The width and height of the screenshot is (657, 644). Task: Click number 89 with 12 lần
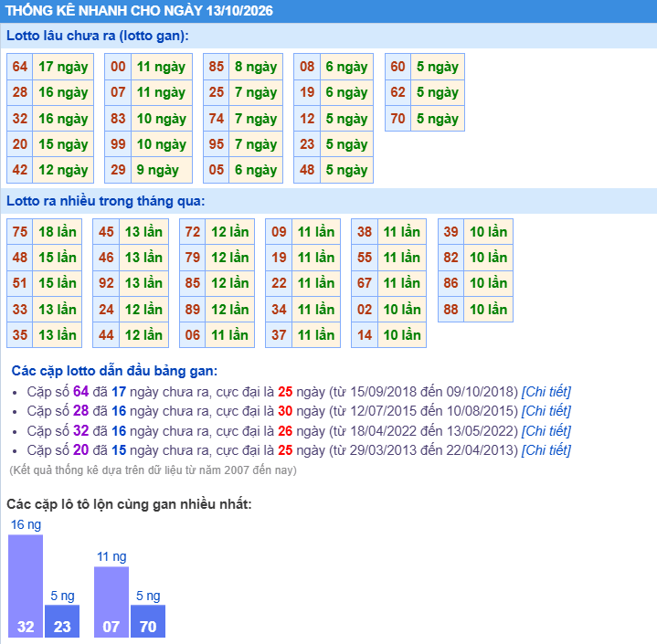click(193, 310)
